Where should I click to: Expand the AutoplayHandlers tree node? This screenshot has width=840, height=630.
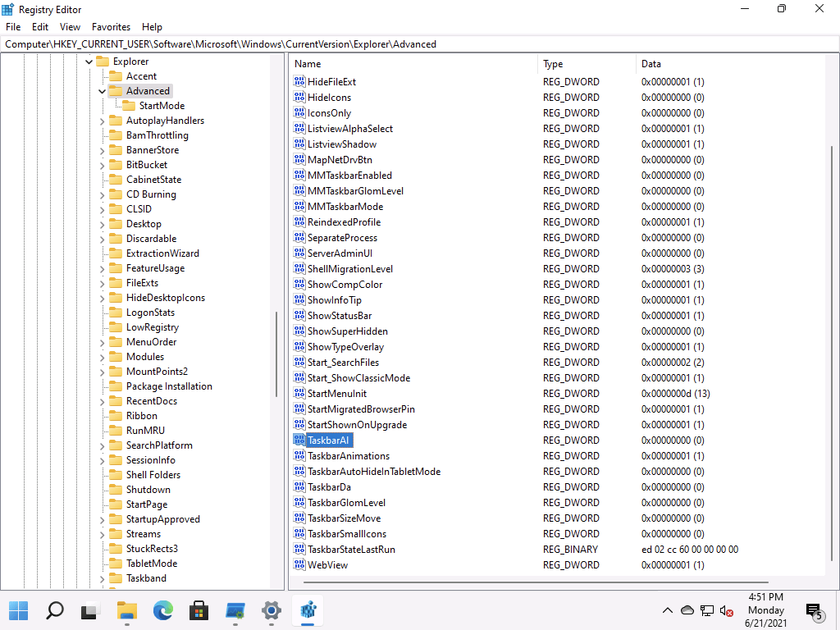[x=102, y=121]
